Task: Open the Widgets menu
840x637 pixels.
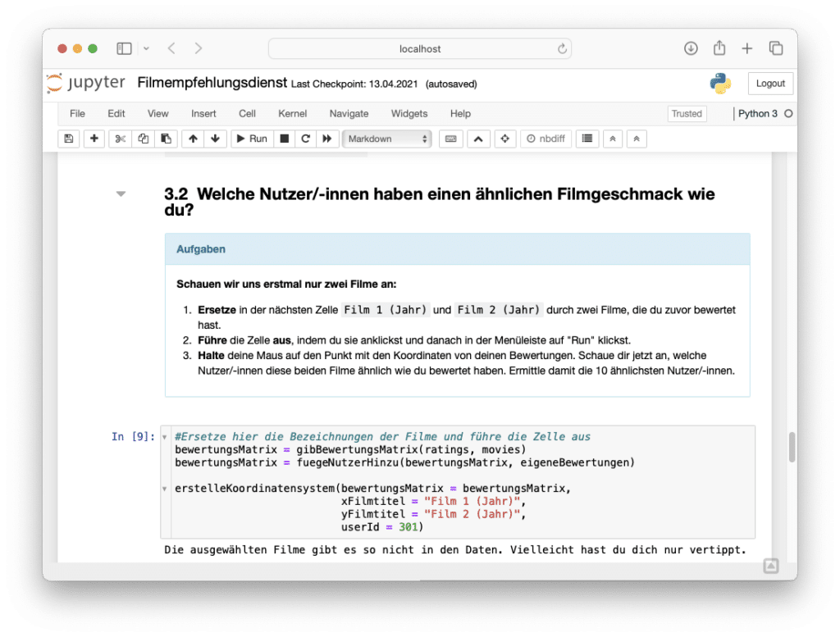Action: coord(409,113)
